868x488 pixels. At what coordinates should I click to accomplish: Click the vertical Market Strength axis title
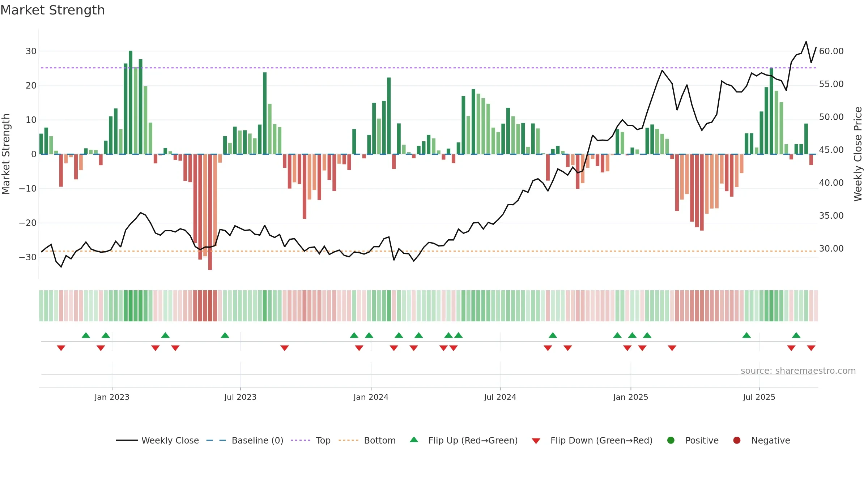tap(6, 154)
